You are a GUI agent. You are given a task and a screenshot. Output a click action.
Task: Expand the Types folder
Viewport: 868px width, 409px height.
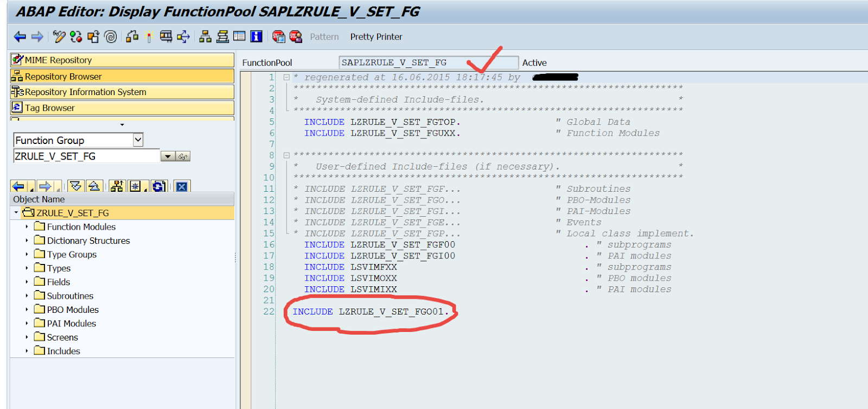coord(27,268)
